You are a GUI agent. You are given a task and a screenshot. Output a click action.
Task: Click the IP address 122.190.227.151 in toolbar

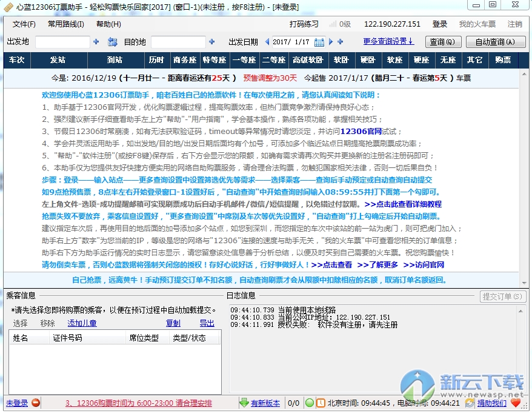point(392,24)
